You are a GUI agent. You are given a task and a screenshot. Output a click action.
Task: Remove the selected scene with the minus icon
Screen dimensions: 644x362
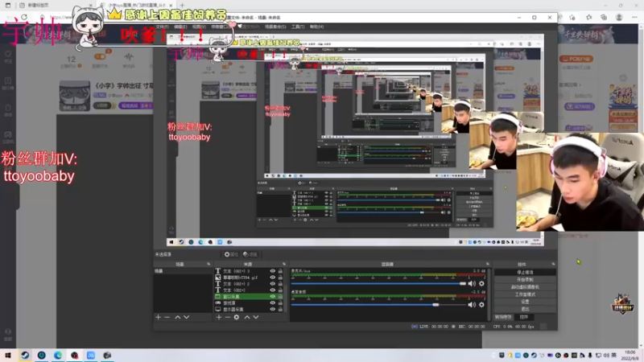(x=167, y=317)
